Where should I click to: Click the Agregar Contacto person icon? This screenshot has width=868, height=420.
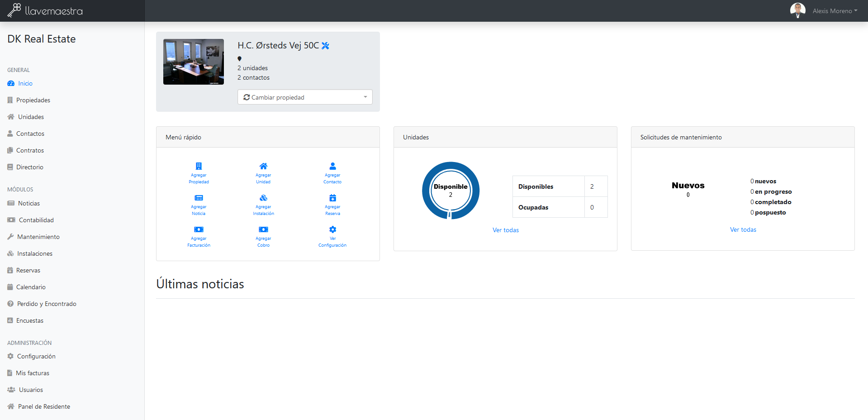(332, 166)
